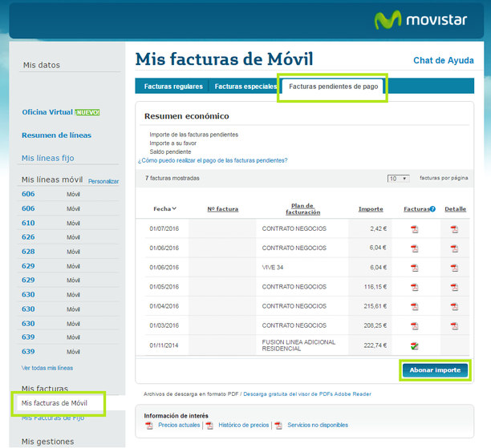Switch to Facturas regulares tab
The height and width of the screenshot is (448, 491).
click(x=173, y=86)
